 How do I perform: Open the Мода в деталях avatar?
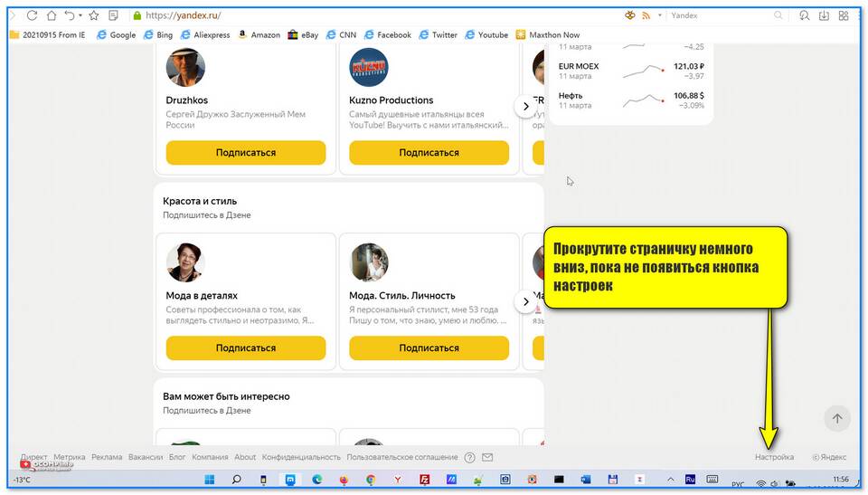click(185, 262)
